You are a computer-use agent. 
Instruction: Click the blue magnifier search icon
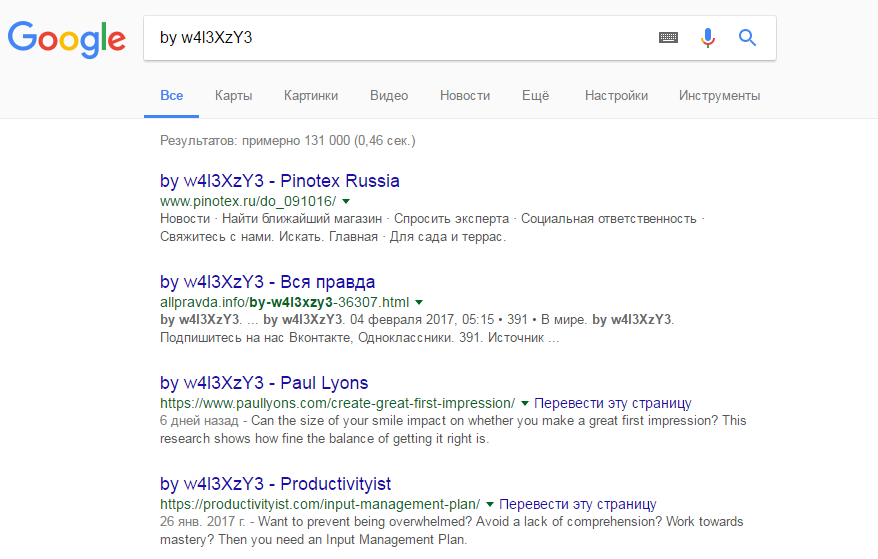pos(748,38)
